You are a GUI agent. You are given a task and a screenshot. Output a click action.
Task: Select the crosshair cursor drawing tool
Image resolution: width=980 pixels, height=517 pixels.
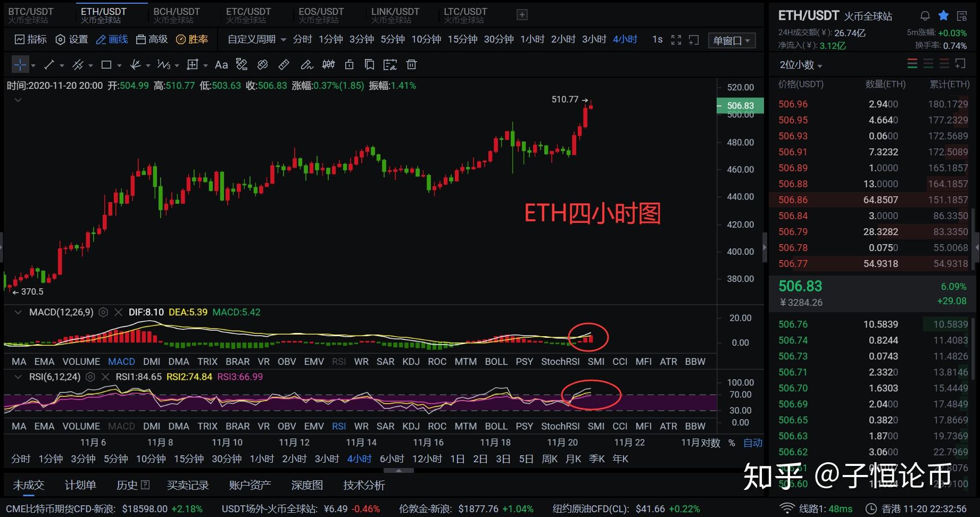(20, 65)
